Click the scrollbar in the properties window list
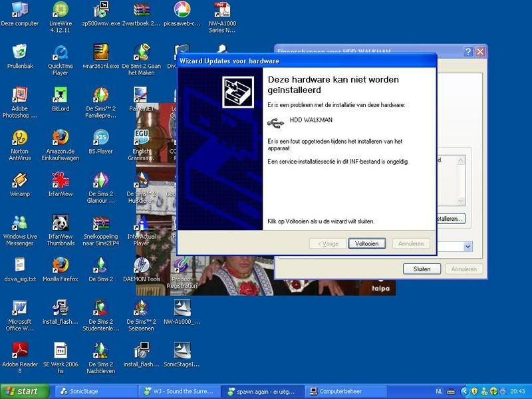The width and height of the screenshot is (532, 399). point(460,180)
